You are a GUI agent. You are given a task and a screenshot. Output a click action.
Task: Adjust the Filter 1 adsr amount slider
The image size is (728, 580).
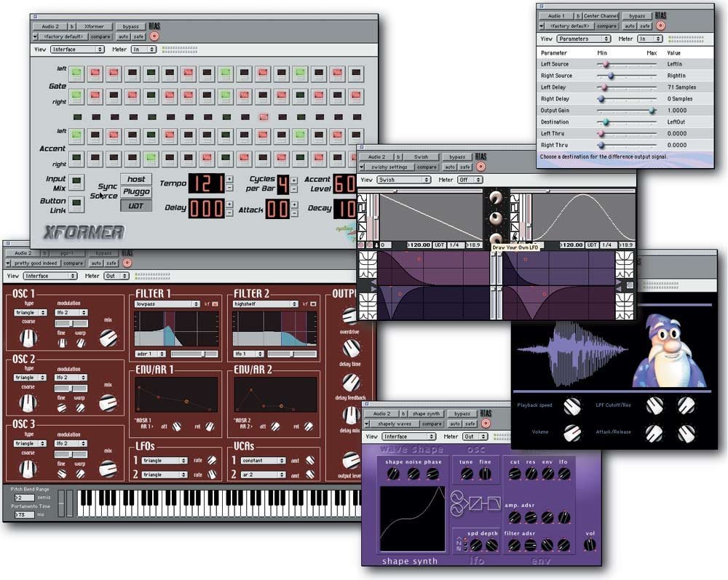[x=194, y=354]
